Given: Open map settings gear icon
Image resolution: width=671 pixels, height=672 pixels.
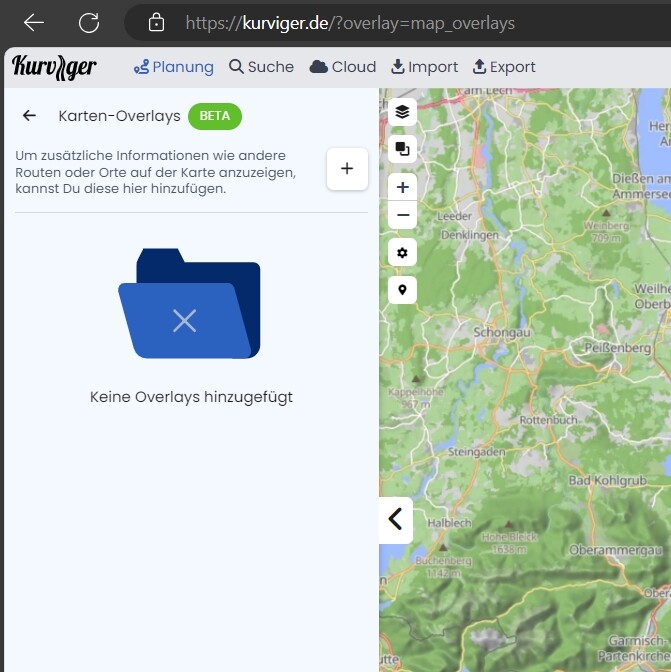Looking at the screenshot, I should [x=402, y=253].
